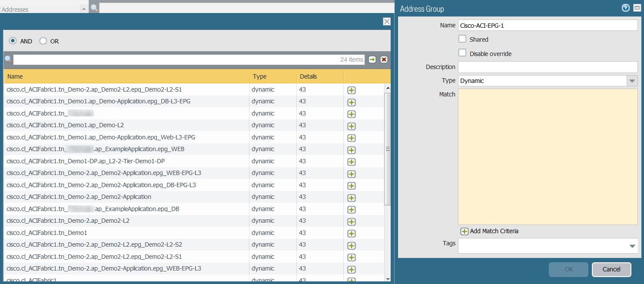Select the OR radio button
Viewport: 644px width, 284px height.
click(x=43, y=41)
